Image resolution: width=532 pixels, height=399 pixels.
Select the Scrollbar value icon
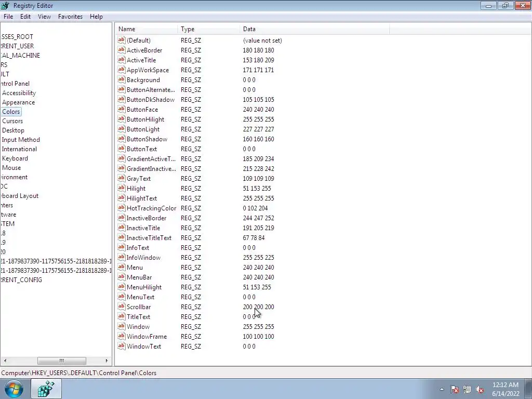click(122, 306)
